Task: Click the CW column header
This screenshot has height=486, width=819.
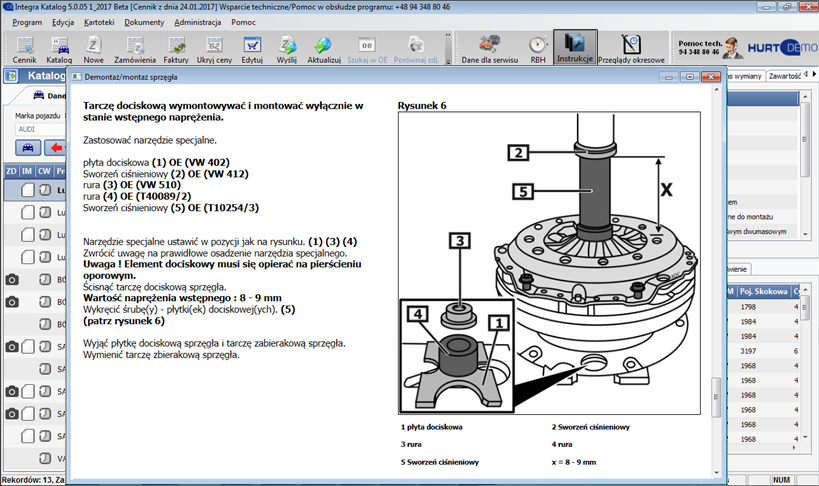Action: pyautogui.click(x=44, y=171)
